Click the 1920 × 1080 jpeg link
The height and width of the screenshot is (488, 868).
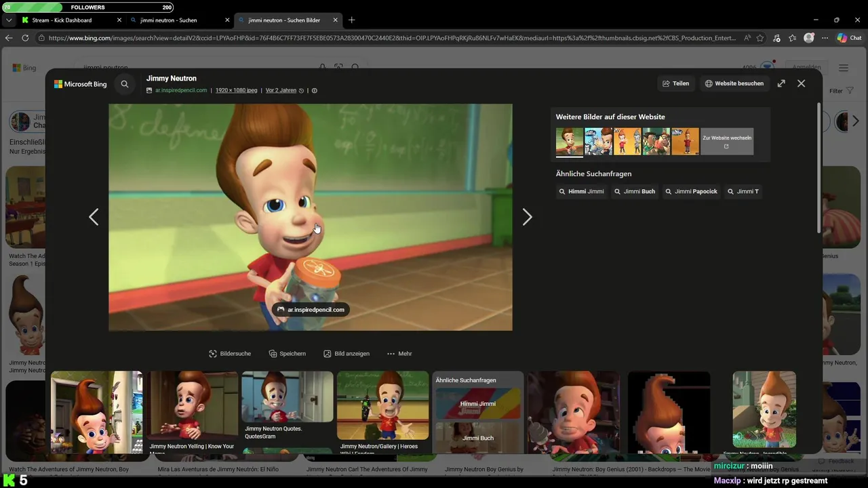tap(236, 90)
